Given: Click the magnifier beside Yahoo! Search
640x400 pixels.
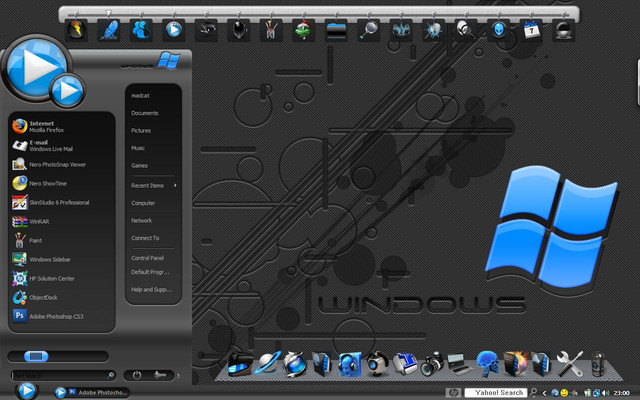Looking at the screenshot, I should 533,393.
